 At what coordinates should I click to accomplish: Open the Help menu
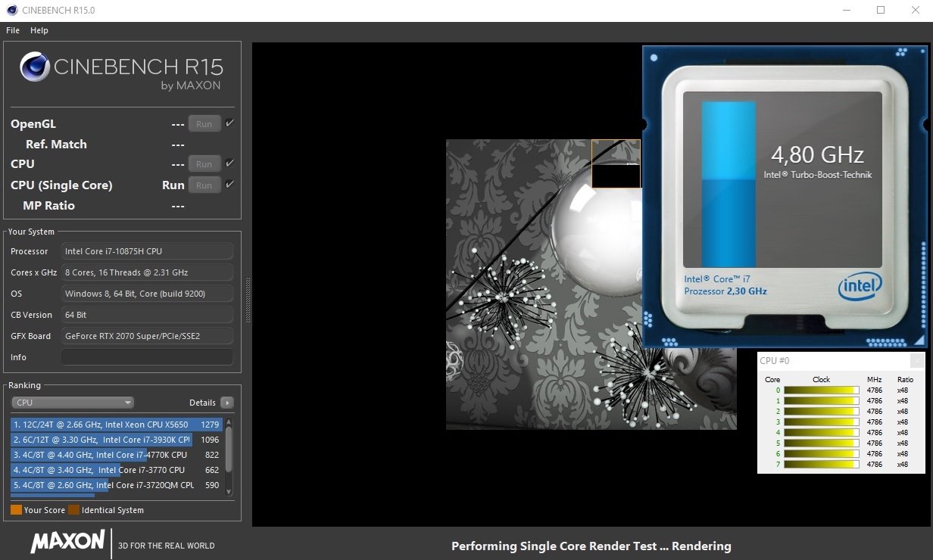[x=39, y=30]
